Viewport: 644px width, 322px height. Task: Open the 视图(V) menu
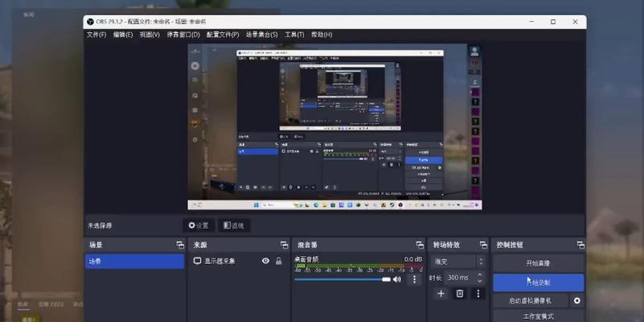[x=150, y=35]
